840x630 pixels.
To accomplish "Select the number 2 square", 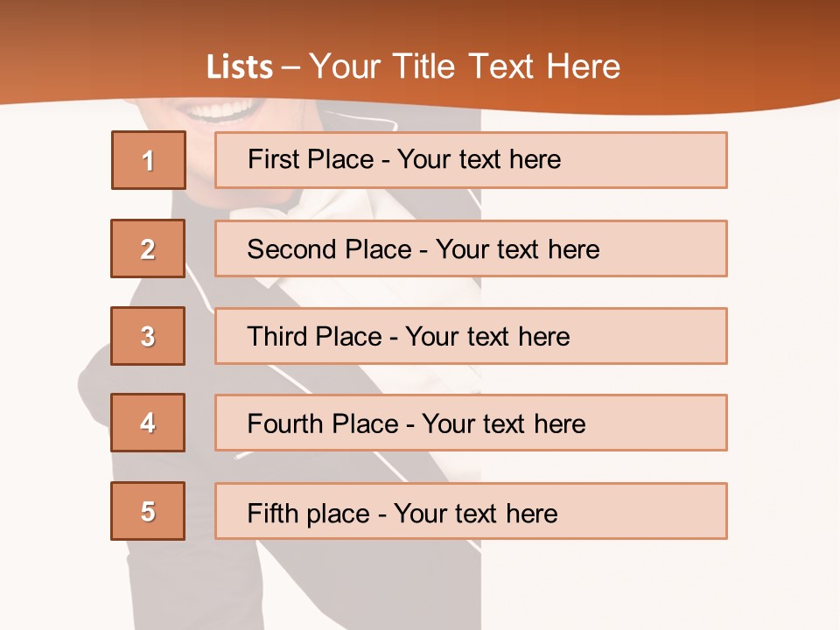I will coord(148,248).
